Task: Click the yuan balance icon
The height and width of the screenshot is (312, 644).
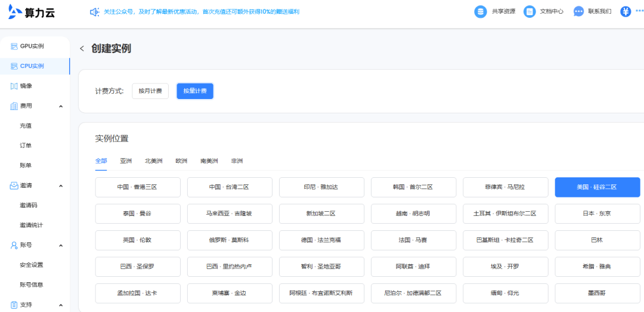Action: (626, 11)
